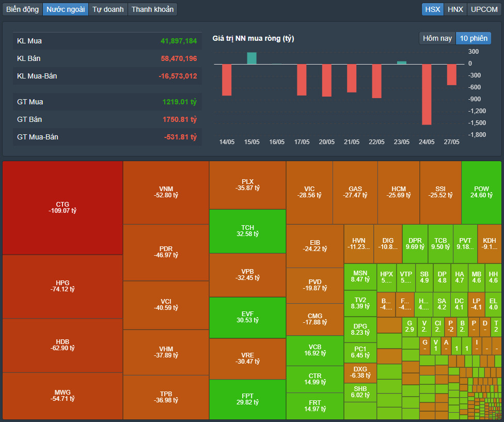Select the CMG -17.88 tỷ tile

pyautogui.click(x=315, y=320)
